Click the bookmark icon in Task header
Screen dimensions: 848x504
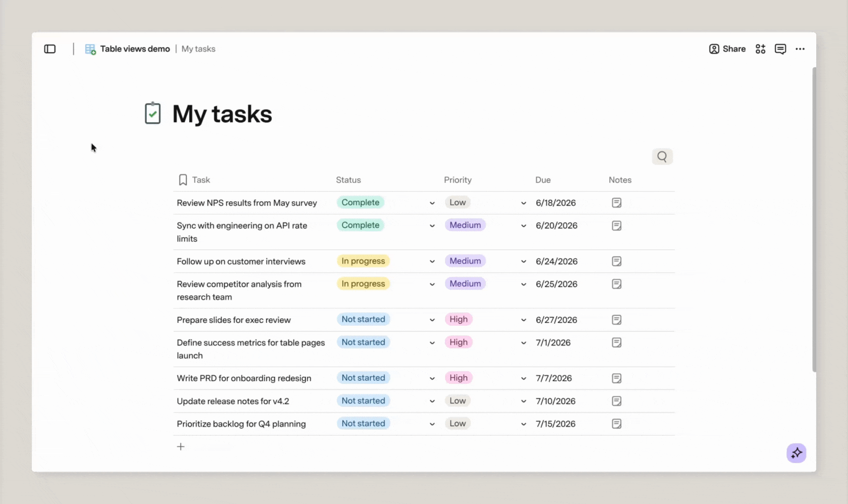click(183, 180)
